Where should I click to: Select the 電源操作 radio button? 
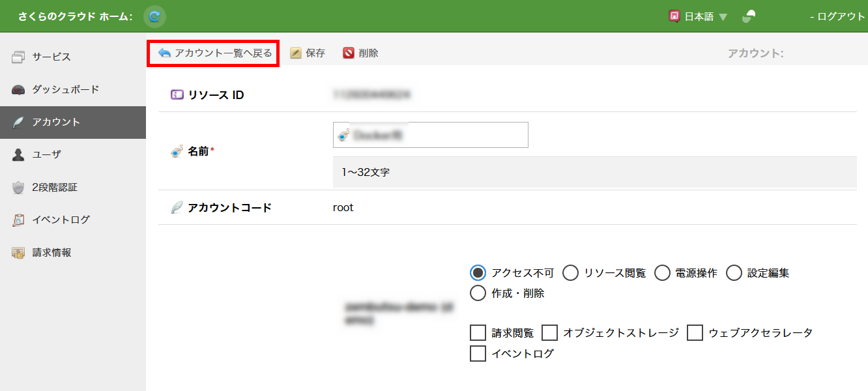(662, 273)
